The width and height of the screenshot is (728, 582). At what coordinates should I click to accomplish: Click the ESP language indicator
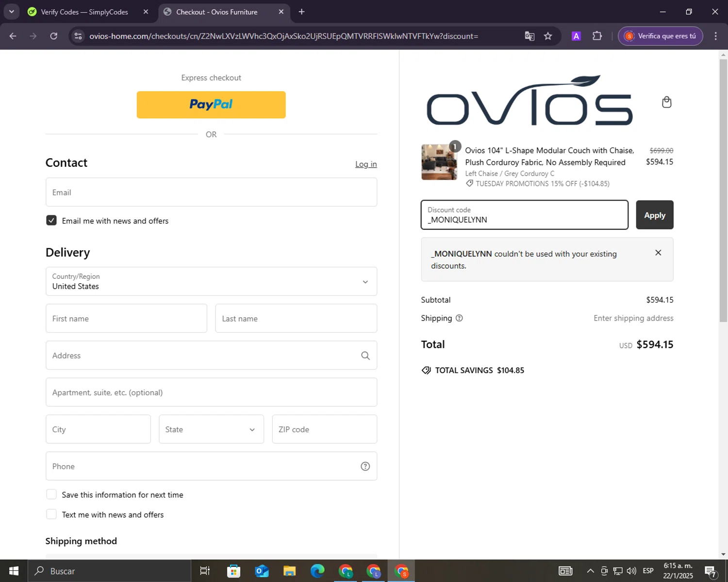click(648, 571)
